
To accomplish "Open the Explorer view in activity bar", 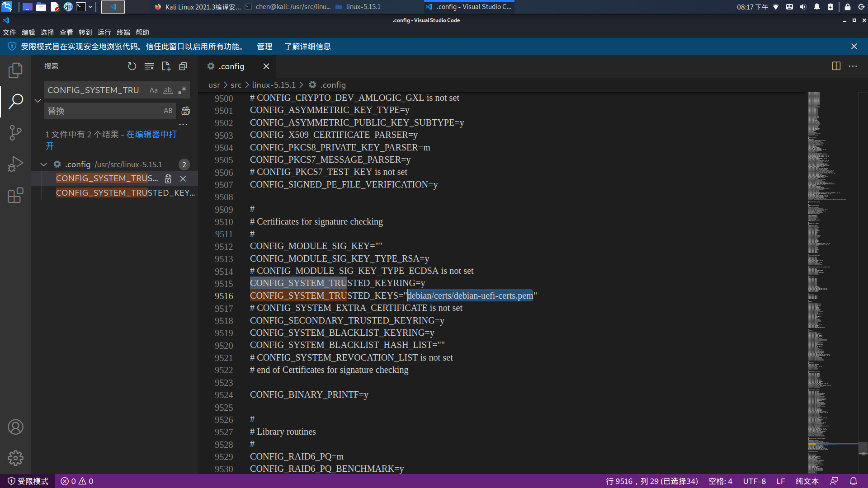I will point(15,70).
